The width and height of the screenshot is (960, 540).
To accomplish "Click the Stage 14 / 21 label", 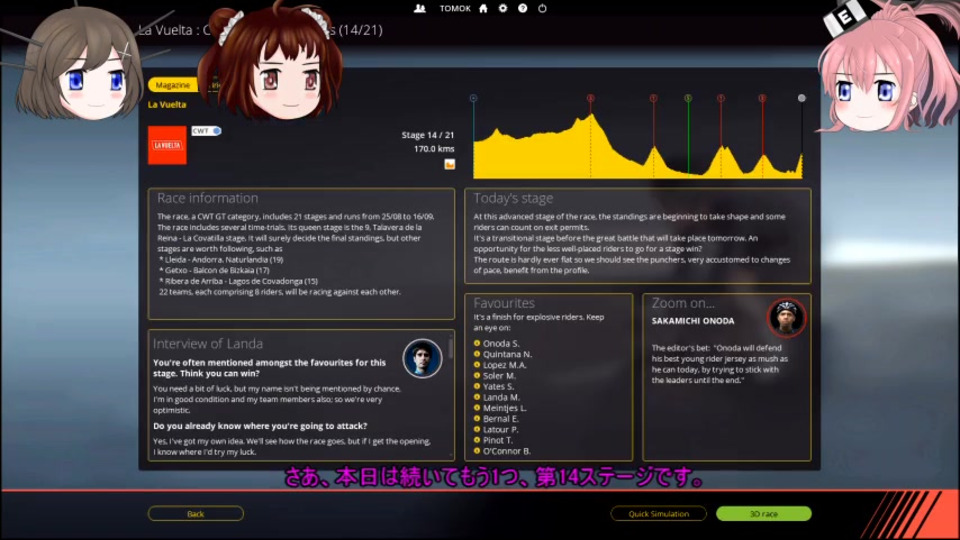I will coord(428,135).
